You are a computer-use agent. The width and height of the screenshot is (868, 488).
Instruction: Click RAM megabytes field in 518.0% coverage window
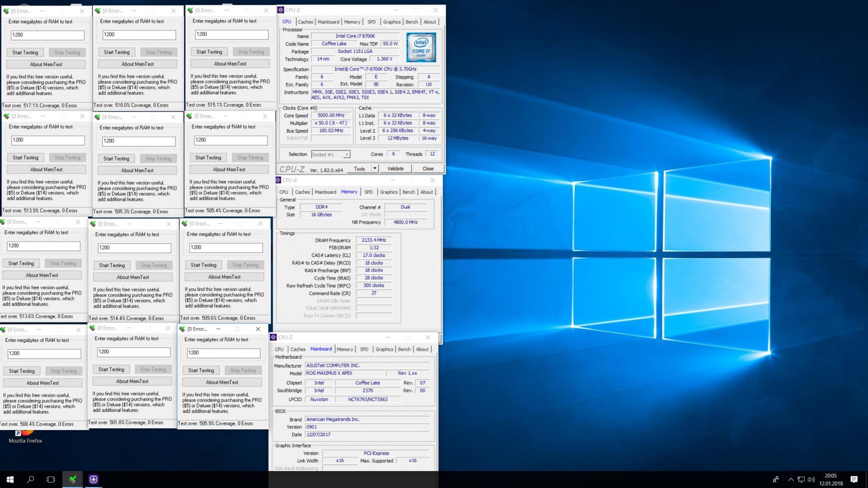click(139, 35)
